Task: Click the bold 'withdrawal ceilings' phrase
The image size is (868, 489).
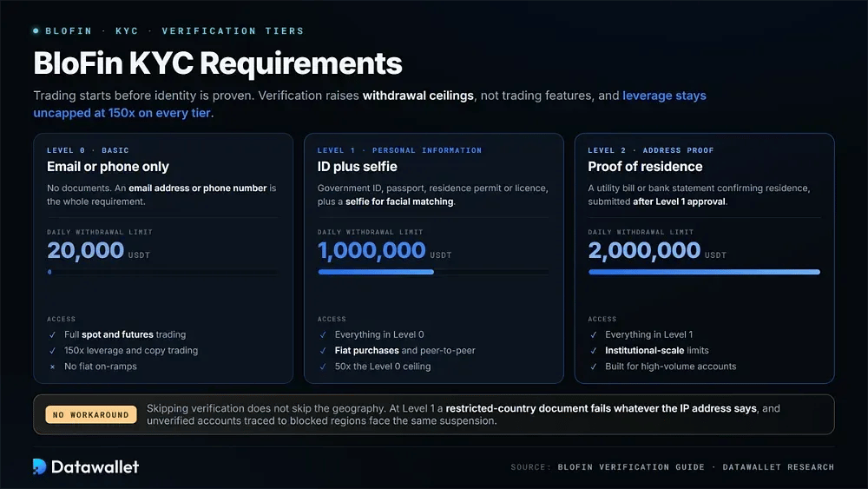Action: pos(418,96)
